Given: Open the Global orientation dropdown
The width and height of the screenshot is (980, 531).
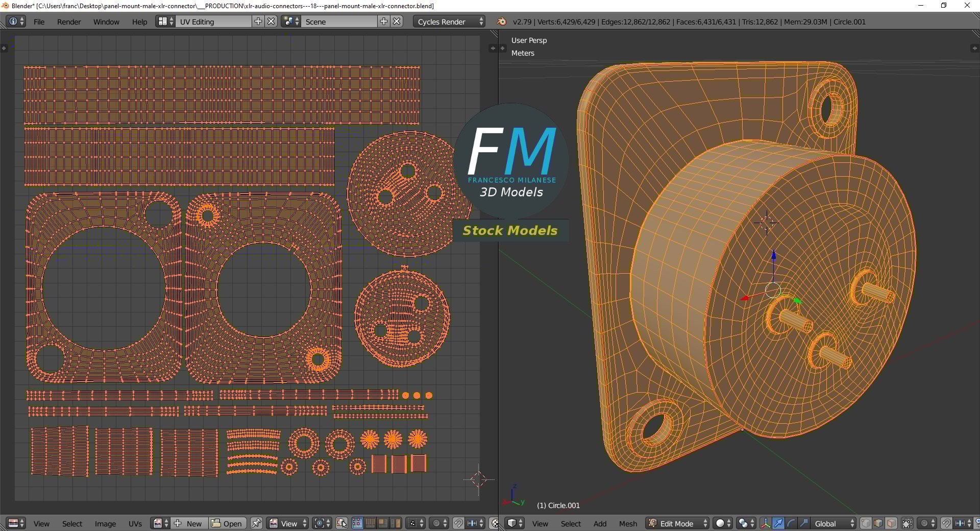Looking at the screenshot, I should point(834,523).
